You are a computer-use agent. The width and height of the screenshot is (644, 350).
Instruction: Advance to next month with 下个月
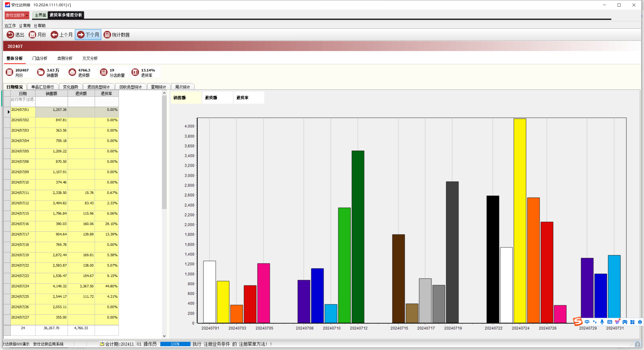tap(81, 35)
